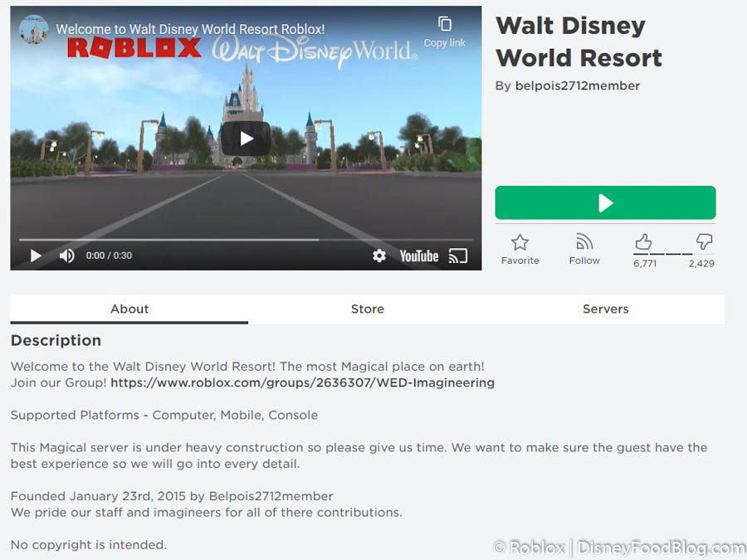Open the video title link
This screenshot has width=747, height=560.
(x=190, y=29)
